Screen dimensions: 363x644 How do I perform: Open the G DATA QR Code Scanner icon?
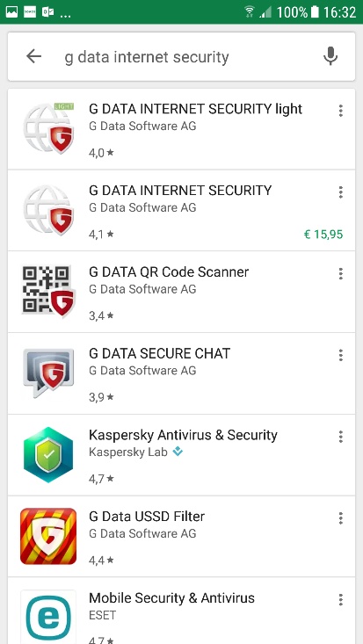[x=48, y=292]
